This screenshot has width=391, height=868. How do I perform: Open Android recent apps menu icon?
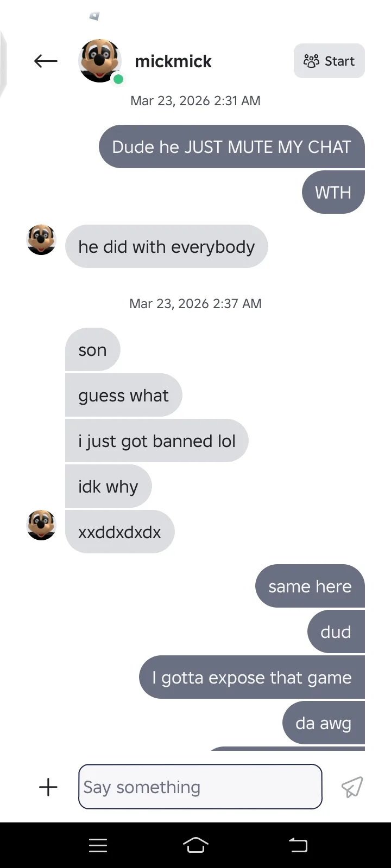coord(98,845)
